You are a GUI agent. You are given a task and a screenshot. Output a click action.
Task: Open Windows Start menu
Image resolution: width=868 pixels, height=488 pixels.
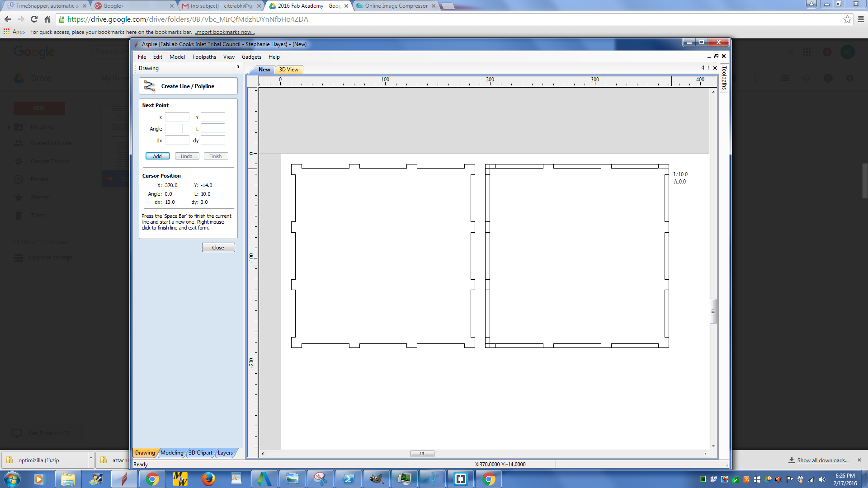coord(12,479)
